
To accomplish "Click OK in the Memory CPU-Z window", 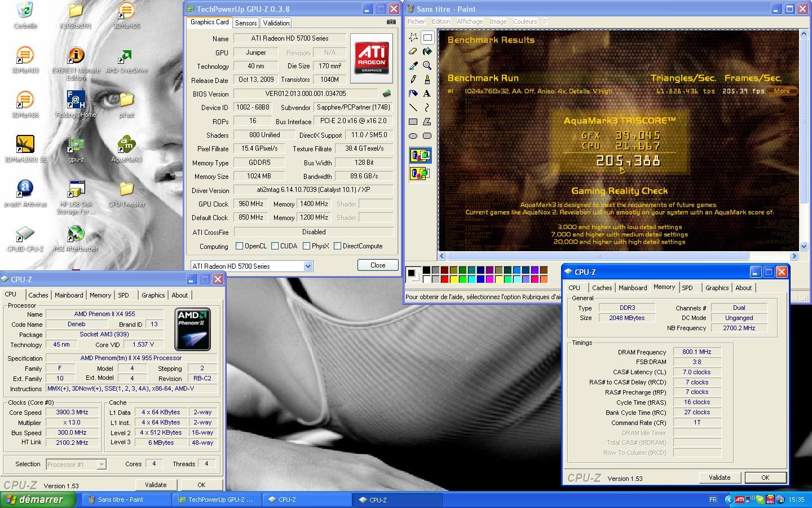I will click(765, 478).
